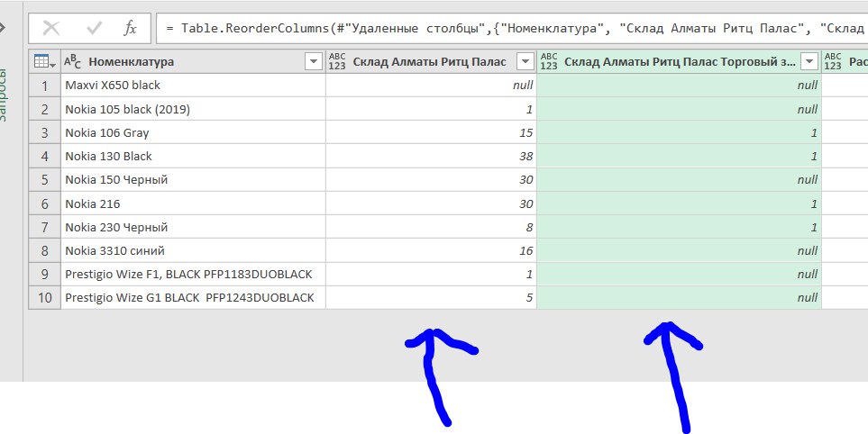This screenshot has height=434, width=868.
Task: Click value 38 in Nokia 130 Black row
Action: point(431,157)
